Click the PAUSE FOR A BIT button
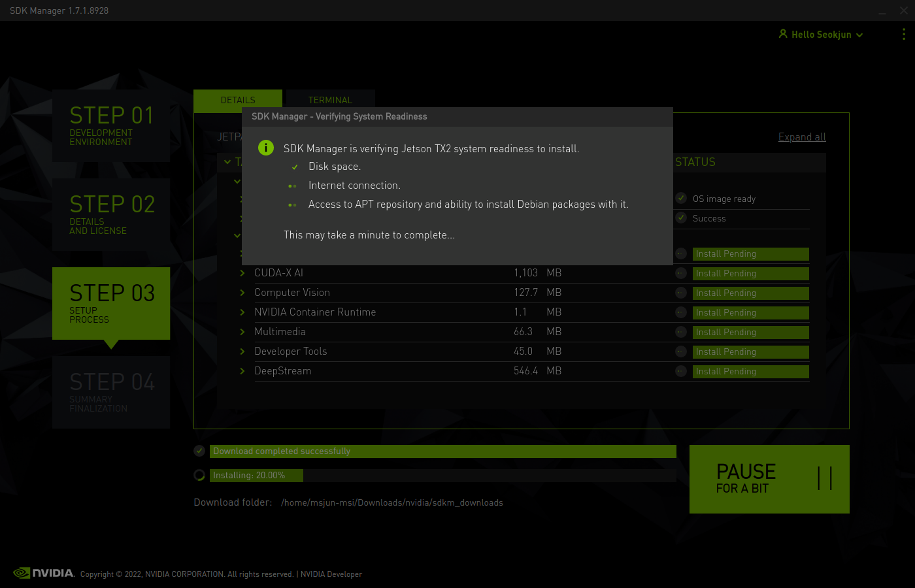Viewport: 915px width, 588px height. 769,479
